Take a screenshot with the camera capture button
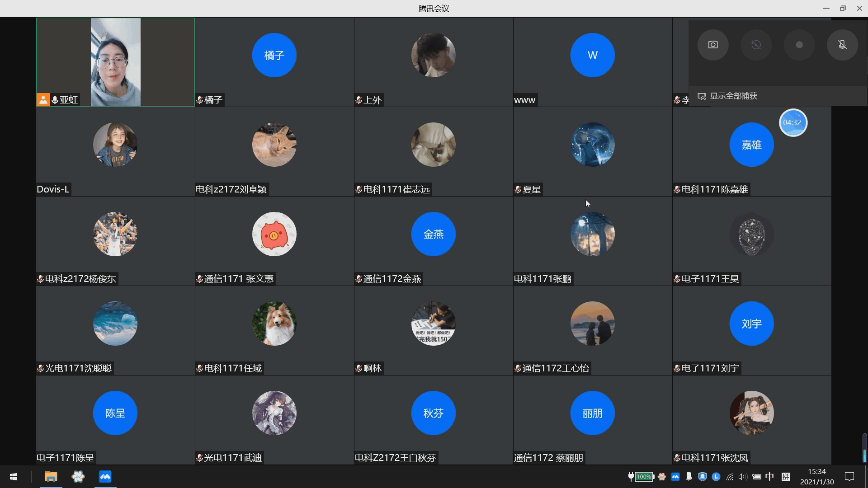 click(x=713, y=45)
